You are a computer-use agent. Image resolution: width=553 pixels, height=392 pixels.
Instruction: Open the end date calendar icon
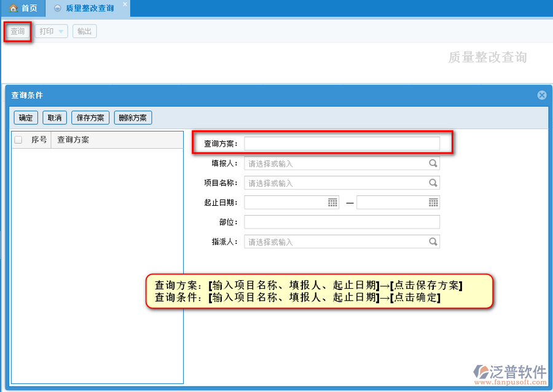(x=433, y=202)
